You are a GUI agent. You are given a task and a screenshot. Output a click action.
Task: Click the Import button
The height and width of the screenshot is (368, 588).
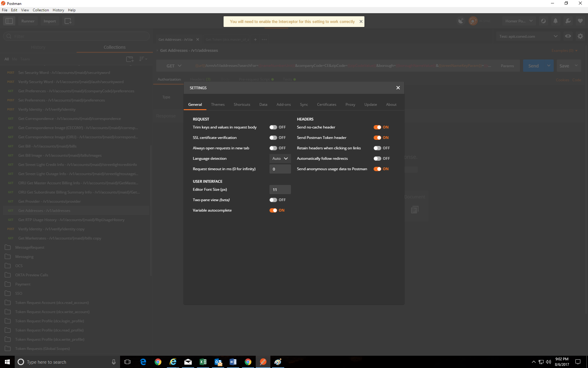50,21
